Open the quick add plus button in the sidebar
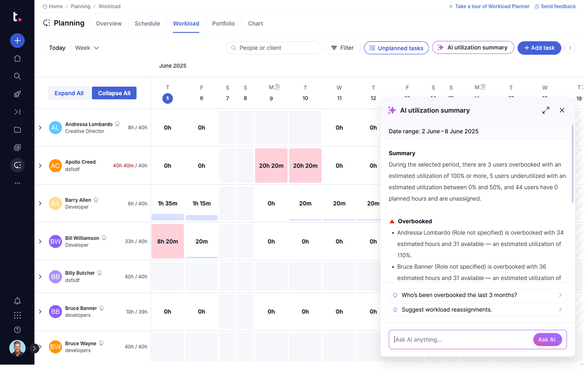This screenshot has width=588, height=376. point(17,40)
